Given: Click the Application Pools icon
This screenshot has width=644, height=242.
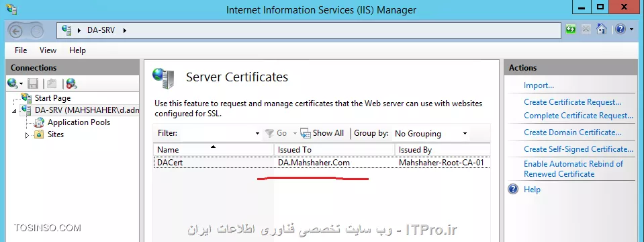Looking at the screenshot, I should click(40, 122).
